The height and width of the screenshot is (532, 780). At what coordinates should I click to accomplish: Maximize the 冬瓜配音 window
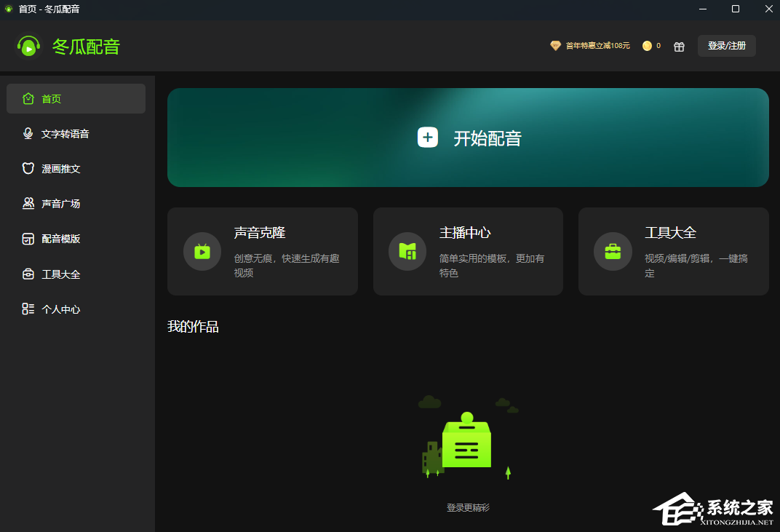click(x=736, y=9)
